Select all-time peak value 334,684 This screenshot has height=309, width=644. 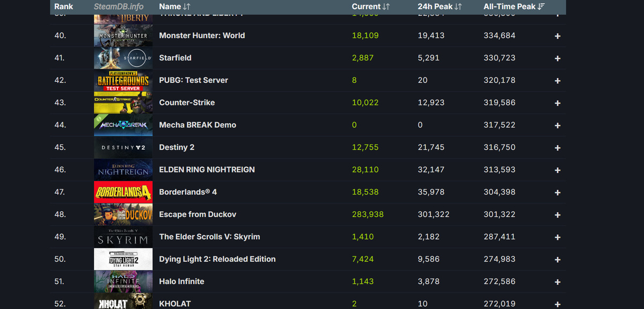click(499, 35)
